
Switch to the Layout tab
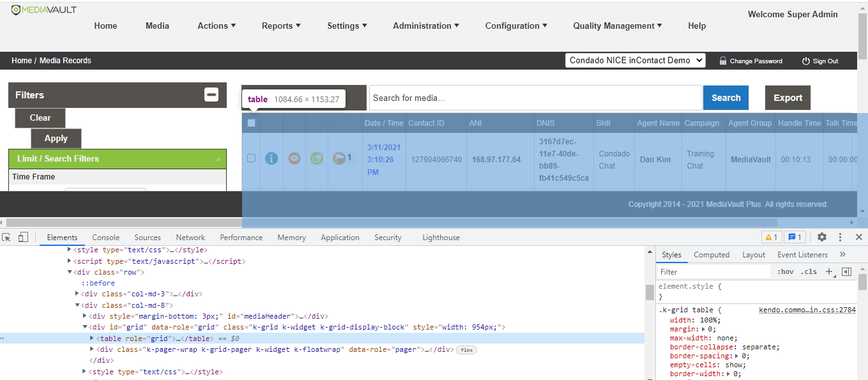point(754,254)
